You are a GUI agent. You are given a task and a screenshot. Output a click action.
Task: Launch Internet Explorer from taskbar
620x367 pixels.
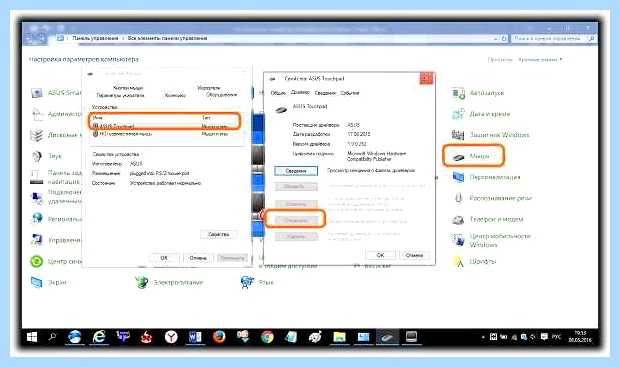99,337
